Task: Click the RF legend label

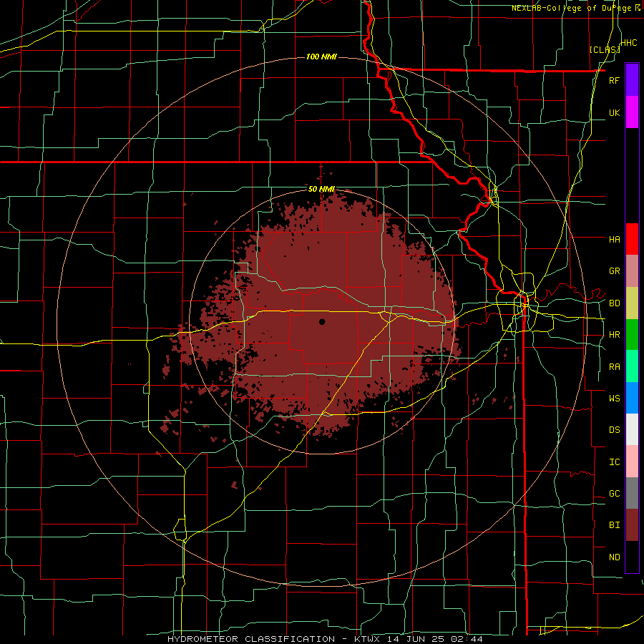Action: pos(614,80)
